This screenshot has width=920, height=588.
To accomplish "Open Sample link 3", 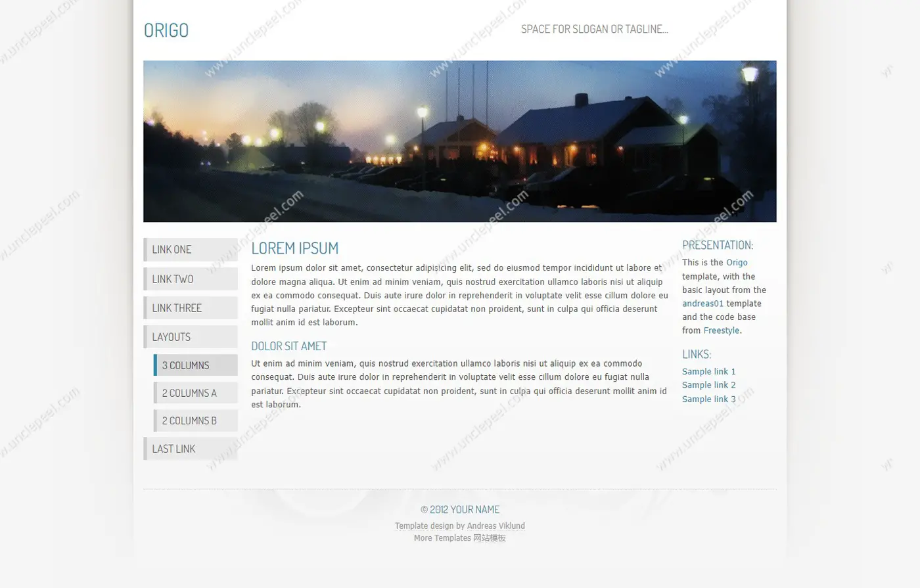I will pos(708,399).
